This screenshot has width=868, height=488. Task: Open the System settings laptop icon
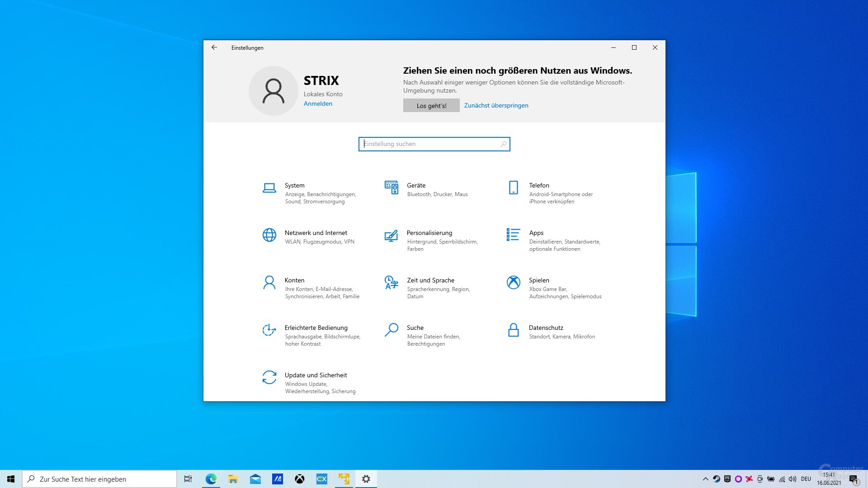[x=269, y=188]
